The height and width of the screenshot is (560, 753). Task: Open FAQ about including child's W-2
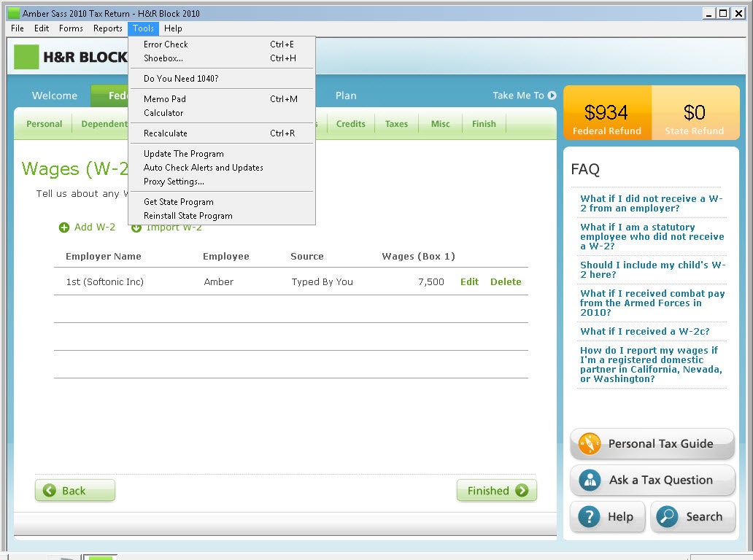tap(652, 270)
